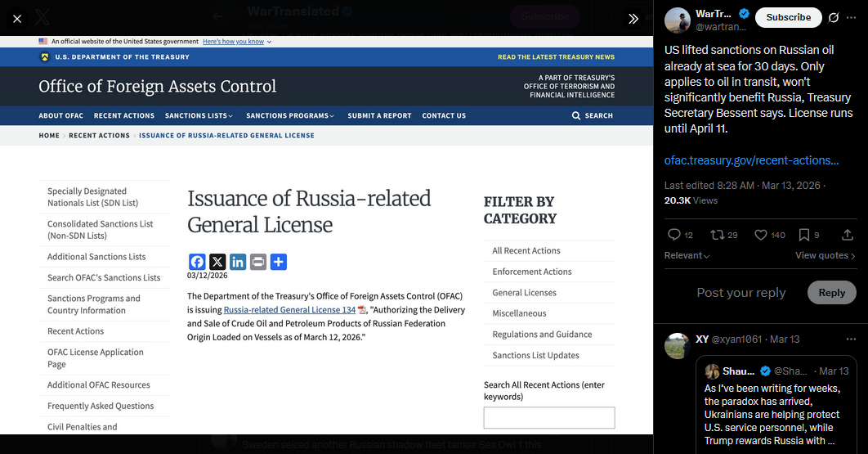The height and width of the screenshot is (454, 868).
Task: Open Recent Actions in the navigation bar
Action: tap(124, 116)
